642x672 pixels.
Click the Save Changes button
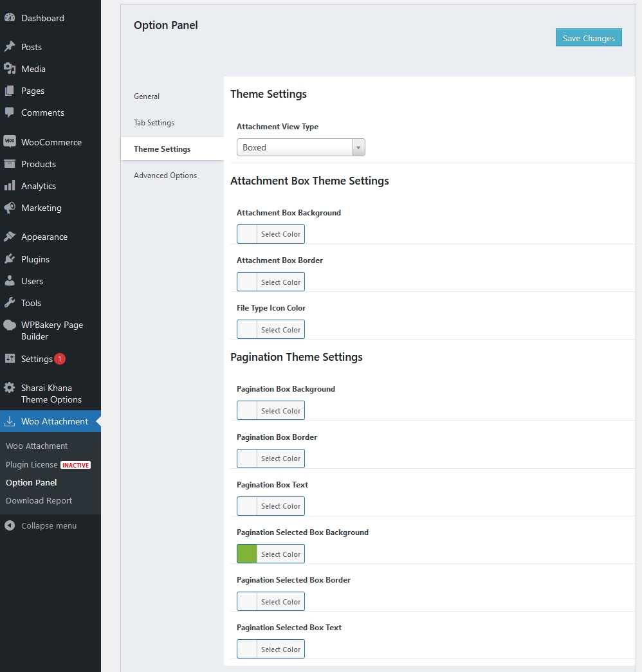point(589,38)
